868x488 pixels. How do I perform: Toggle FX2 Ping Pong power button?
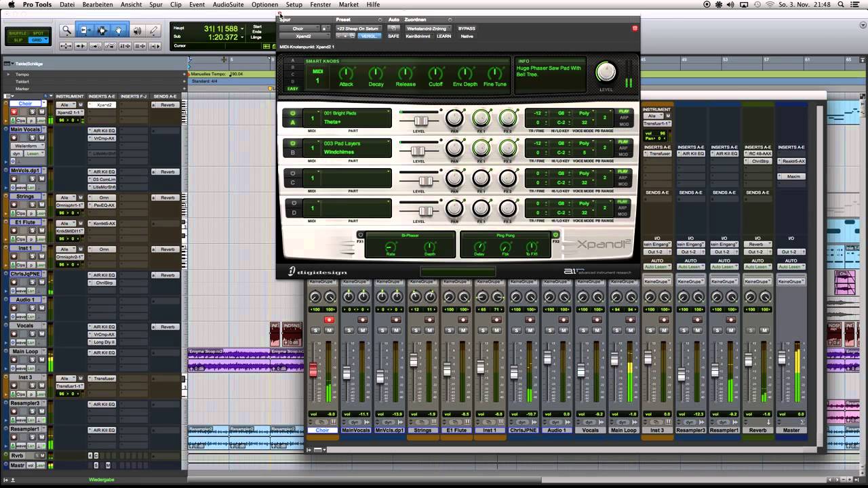(x=555, y=235)
